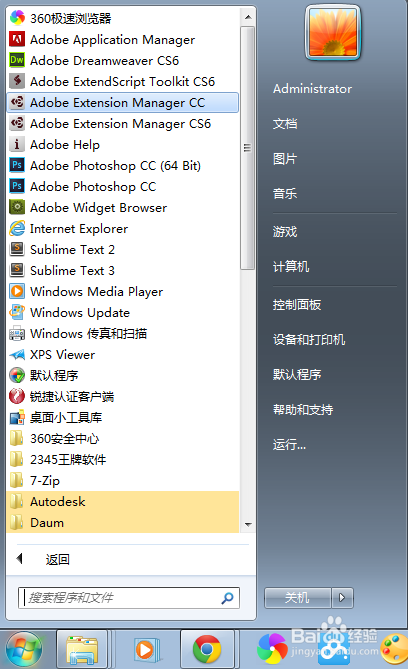Viewport: 408px width, 669px height.
Task: Expand the Daum folder
Action: [123, 522]
